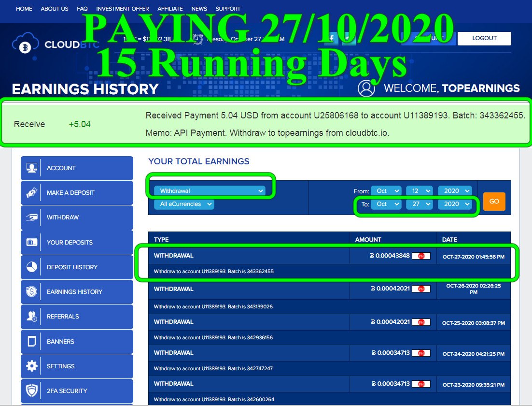532x406 pixels.
Task: Click the user avatar icon beside Welcome
Action: point(366,88)
